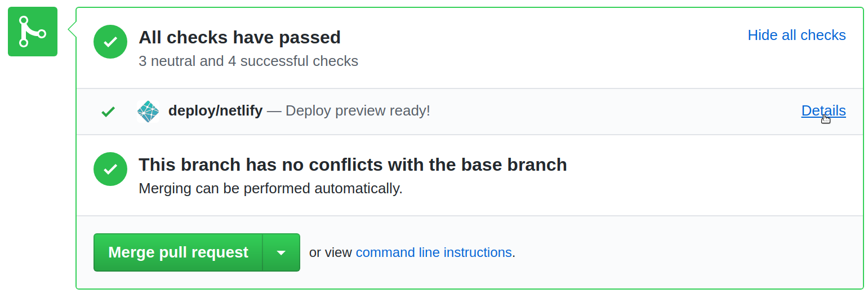Click the "Merging can be performed automatically." text
This screenshot has width=868, height=293.
coord(270,188)
